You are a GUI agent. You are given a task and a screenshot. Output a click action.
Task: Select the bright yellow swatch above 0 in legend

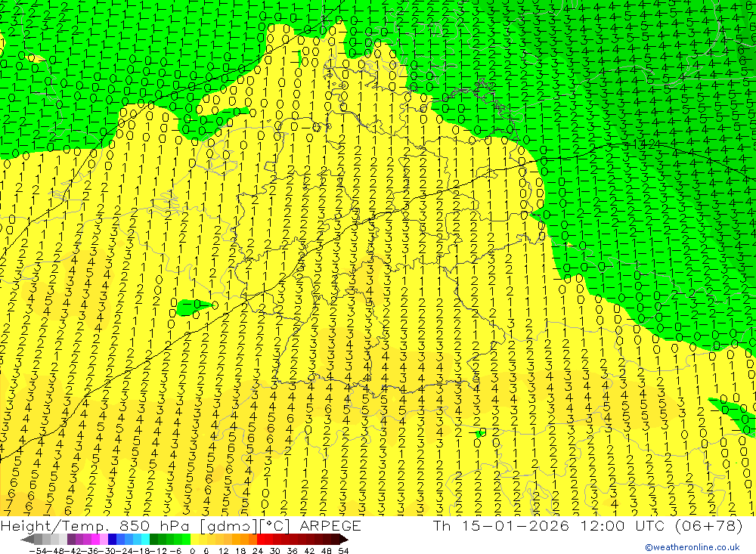(195, 540)
